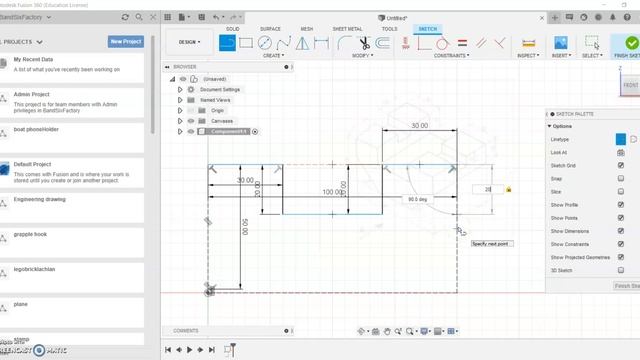Select the Trim scissors tool
Image resolution: width=640 pixels, height=360 pixels.
364,43
